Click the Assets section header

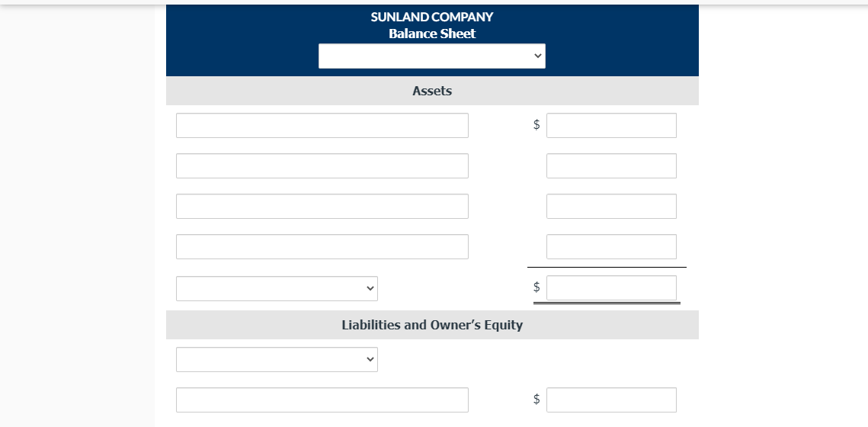[432, 91]
